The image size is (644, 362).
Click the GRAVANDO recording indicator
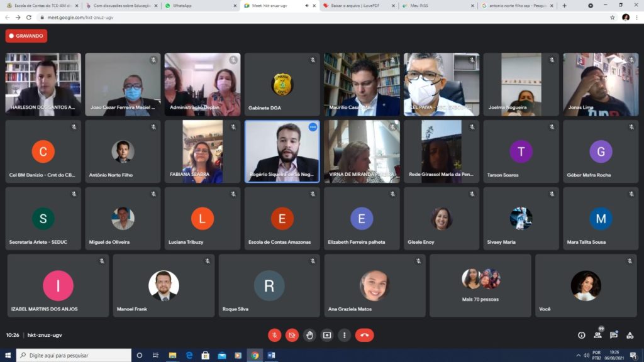26,36
